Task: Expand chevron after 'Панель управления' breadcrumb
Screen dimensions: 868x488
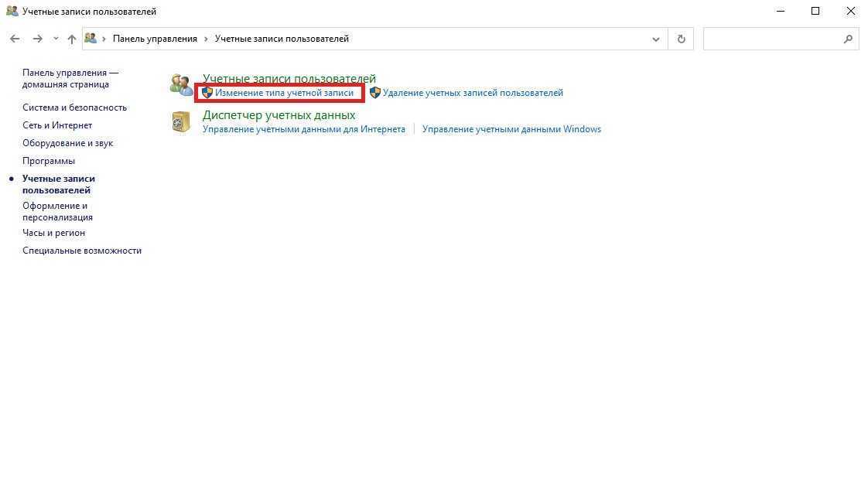Action: [206, 39]
